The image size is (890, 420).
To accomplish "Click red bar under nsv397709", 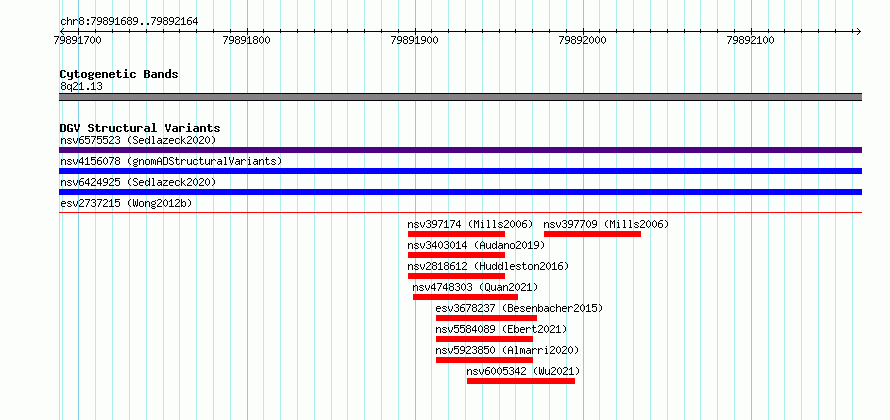I will click(593, 234).
